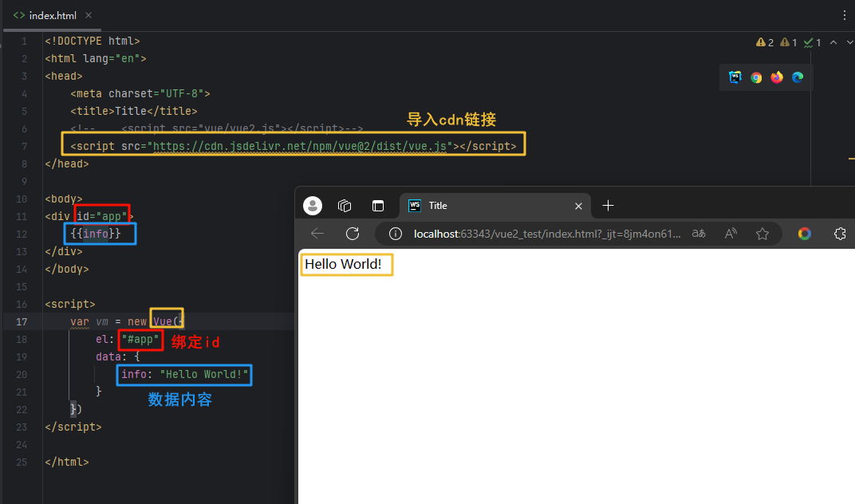The image size is (855, 504).
Task: Open page in Chrome from editor popup
Action: coord(756,77)
